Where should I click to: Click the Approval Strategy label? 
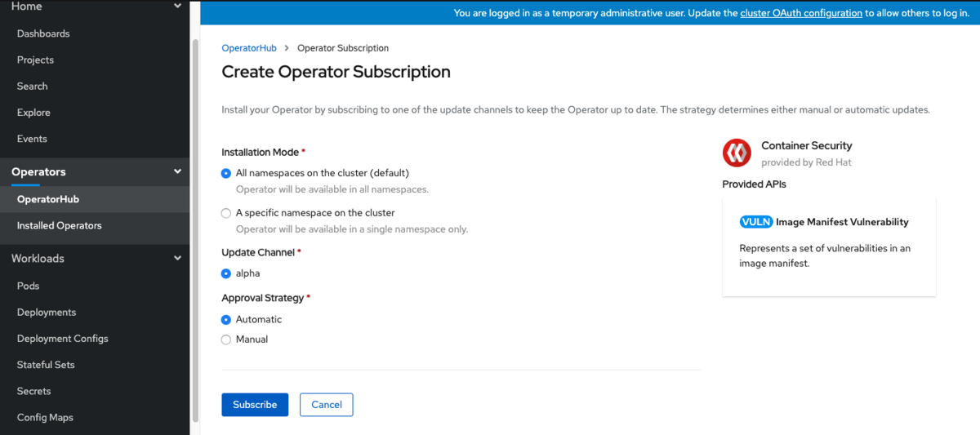(x=263, y=298)
